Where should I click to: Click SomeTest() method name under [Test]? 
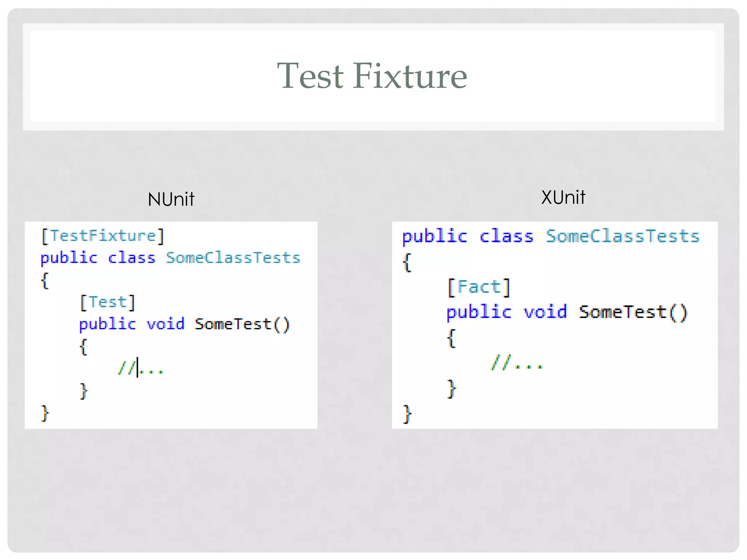[242, 324]
